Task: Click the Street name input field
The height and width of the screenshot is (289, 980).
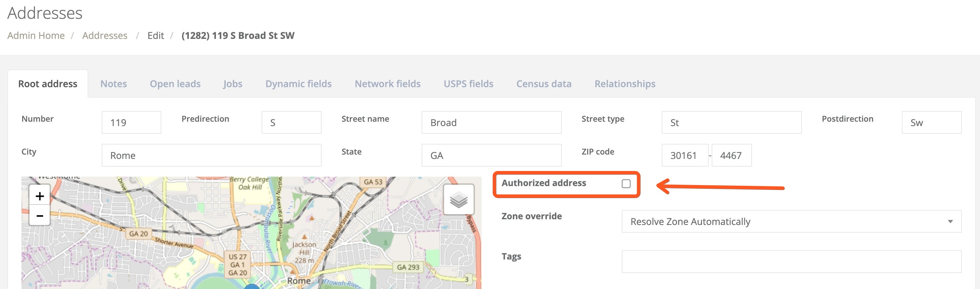Action: (x=491, y=122)
